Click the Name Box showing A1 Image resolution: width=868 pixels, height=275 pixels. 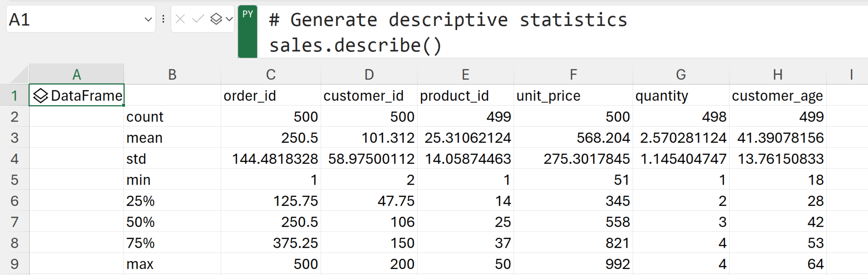click(x=72, y=20)
